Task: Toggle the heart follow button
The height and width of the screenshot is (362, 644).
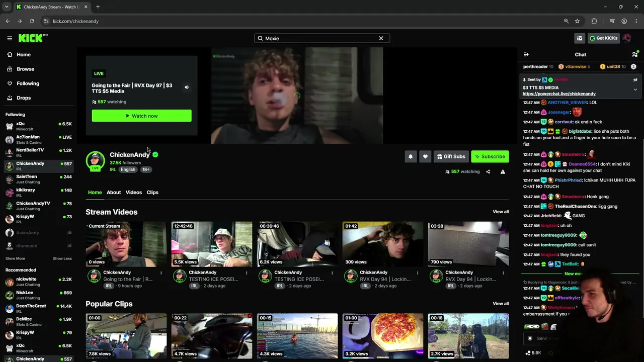Action: 425,156
